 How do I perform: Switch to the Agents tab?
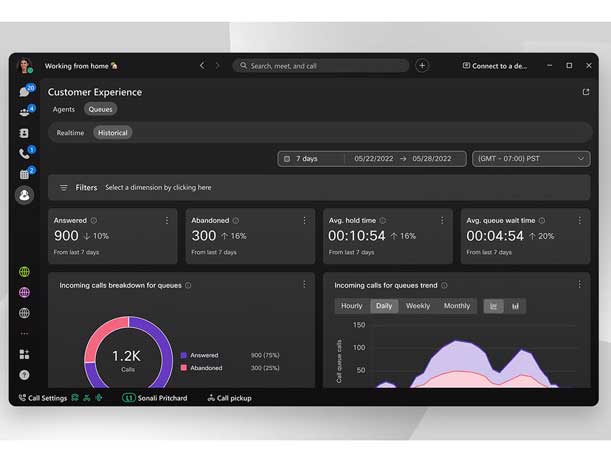click(x=64, y=109)
